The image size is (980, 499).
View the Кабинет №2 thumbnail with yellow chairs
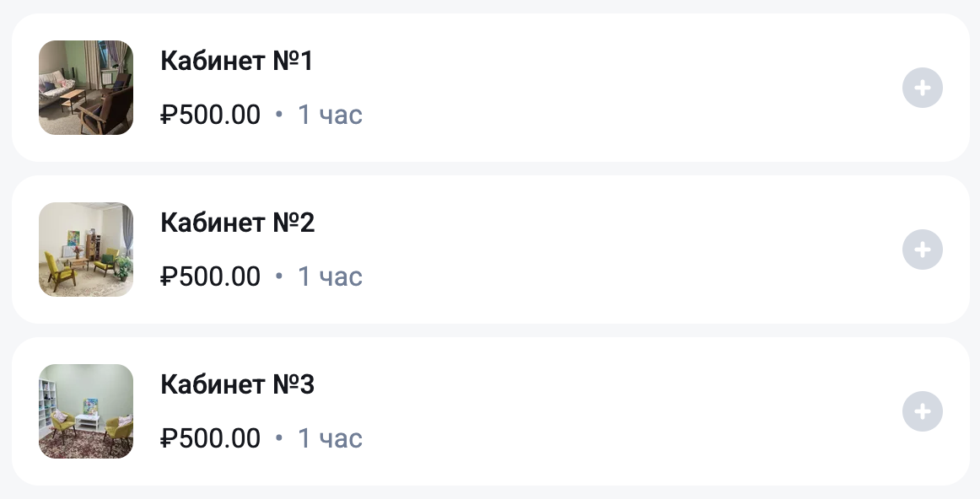(x=86, y=249)
